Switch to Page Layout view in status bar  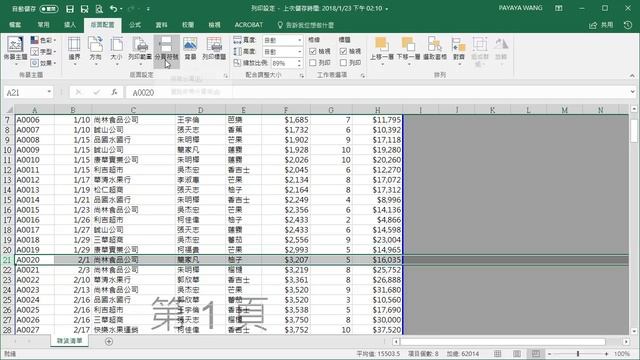click(x=517, y=353)
